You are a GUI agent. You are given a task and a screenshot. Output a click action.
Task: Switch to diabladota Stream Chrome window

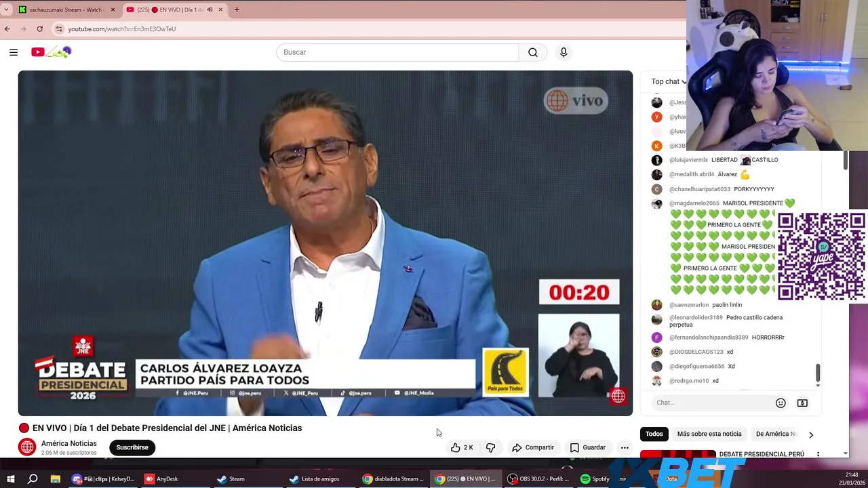point(393,479)
